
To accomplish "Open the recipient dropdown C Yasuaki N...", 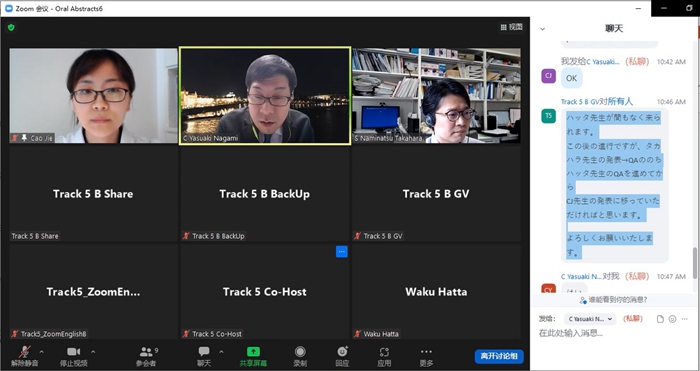I will [x=590, y=319].
